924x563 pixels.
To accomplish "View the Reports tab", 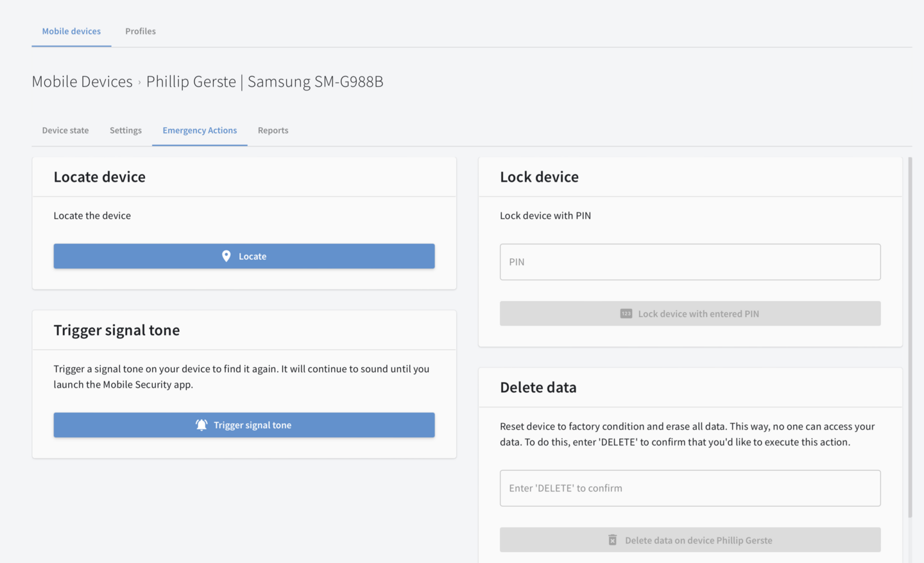I will tap(273, 130).
